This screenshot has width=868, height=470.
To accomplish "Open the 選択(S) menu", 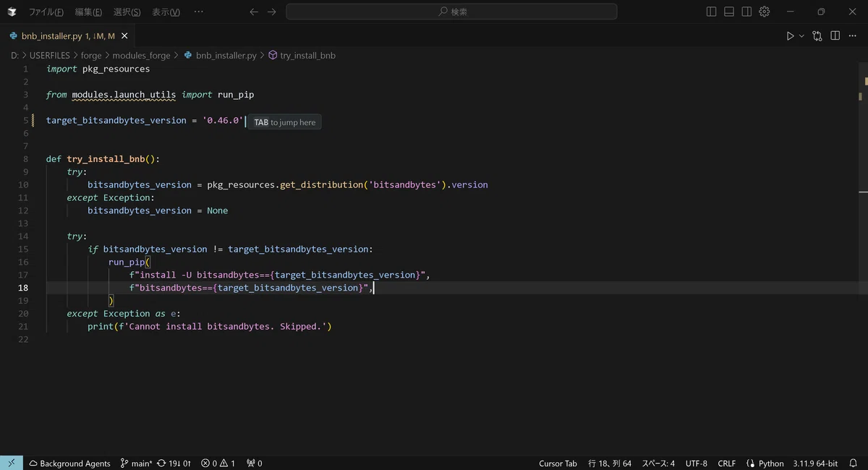I will 127,12.
